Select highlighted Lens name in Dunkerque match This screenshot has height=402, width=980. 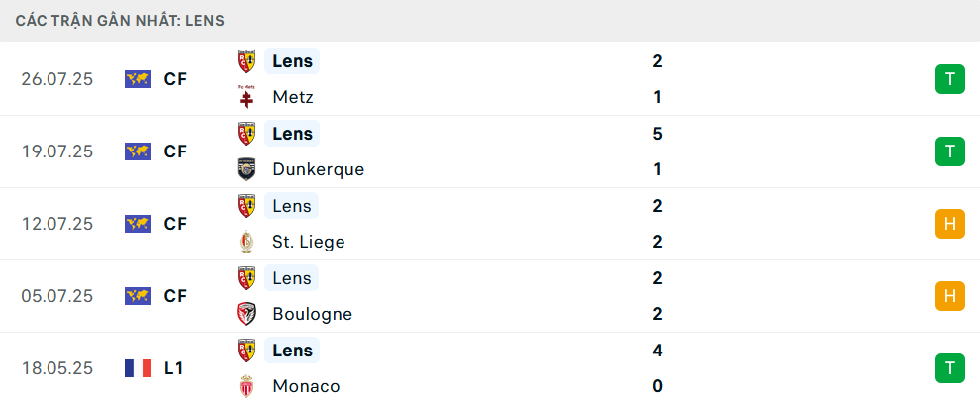click(292, 134)
